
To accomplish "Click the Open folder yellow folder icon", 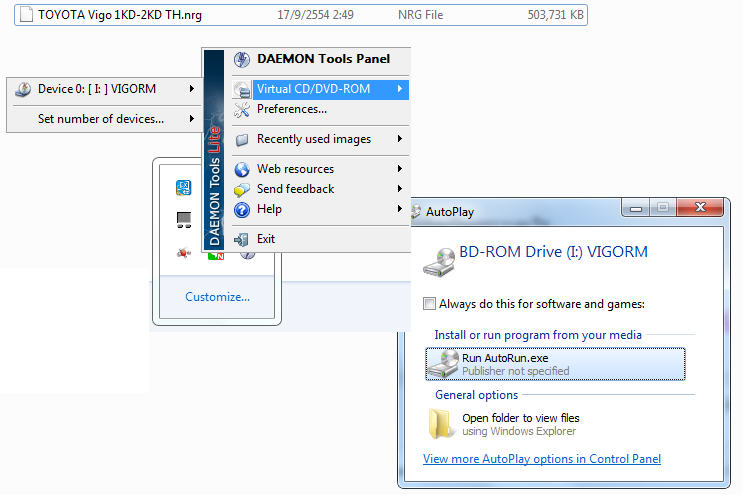I will point(440,423).
